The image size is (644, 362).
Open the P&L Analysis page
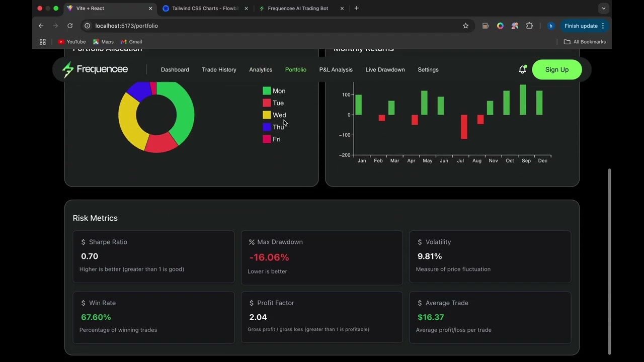pyautogui.click(x=336, y=69)
